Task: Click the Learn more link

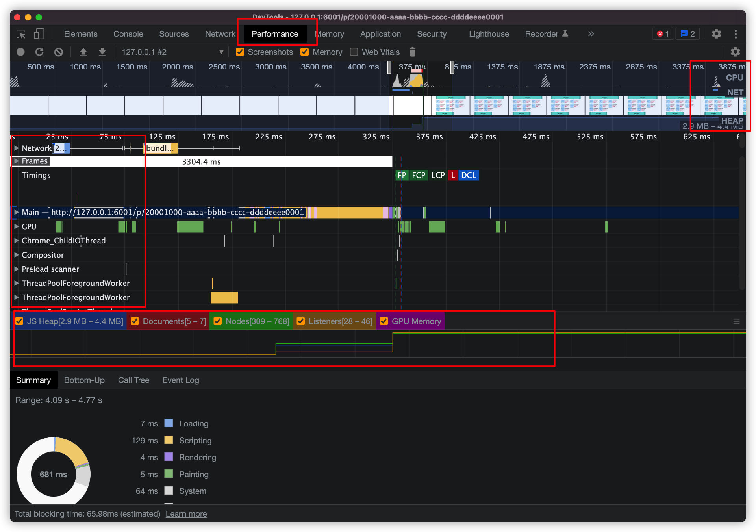Action: click(186, 514)
